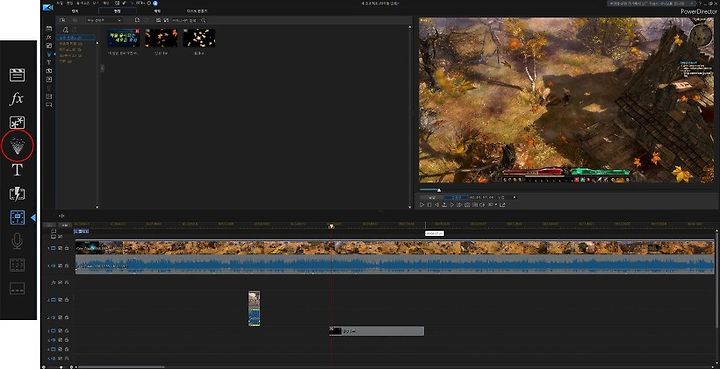This screenshot has height=369, width=720.
Task: Click the search magnifier in library toolbar
Action: (x=203, y=21)
